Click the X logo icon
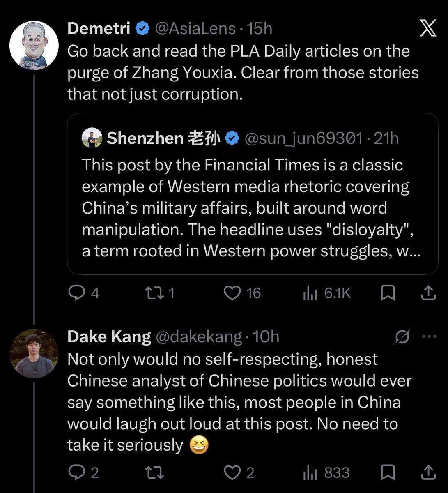 pos(428,28)
